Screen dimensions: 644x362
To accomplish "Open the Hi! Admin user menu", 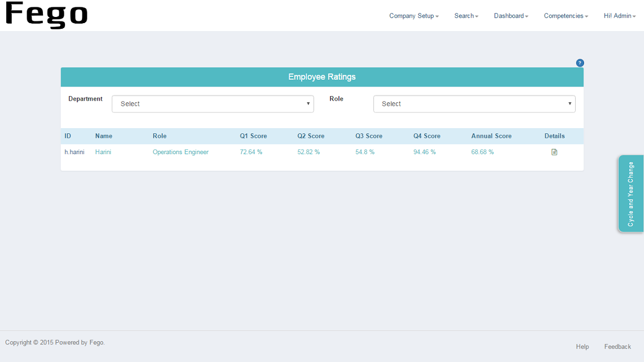I will pyautogui.click(x=619, y=16).
